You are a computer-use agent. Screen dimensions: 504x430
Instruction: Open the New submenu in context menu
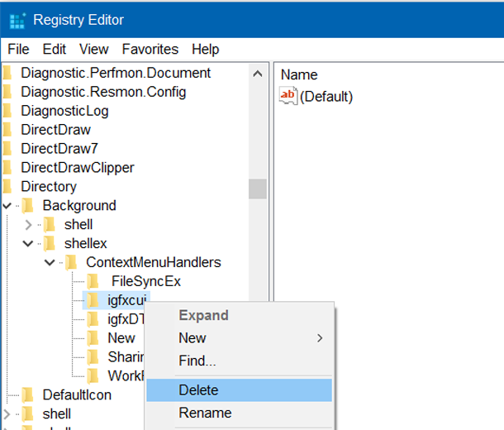coord(239,338)
